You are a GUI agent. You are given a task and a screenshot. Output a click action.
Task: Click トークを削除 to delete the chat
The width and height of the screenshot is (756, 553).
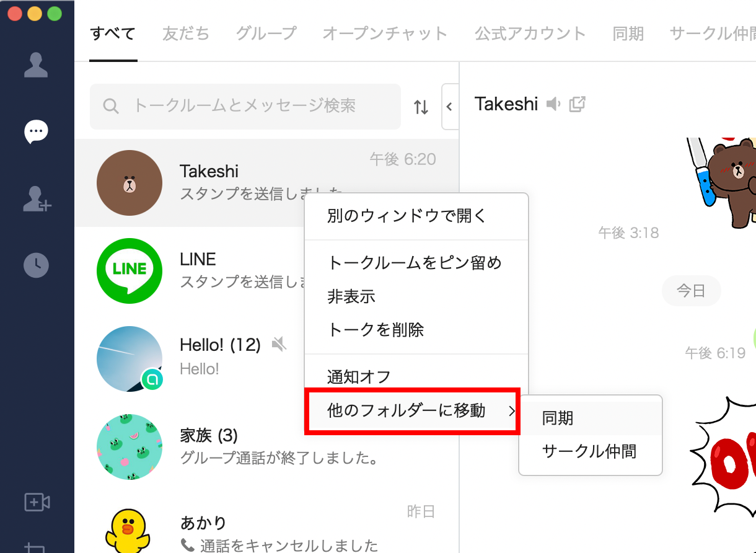click(376, 330)
